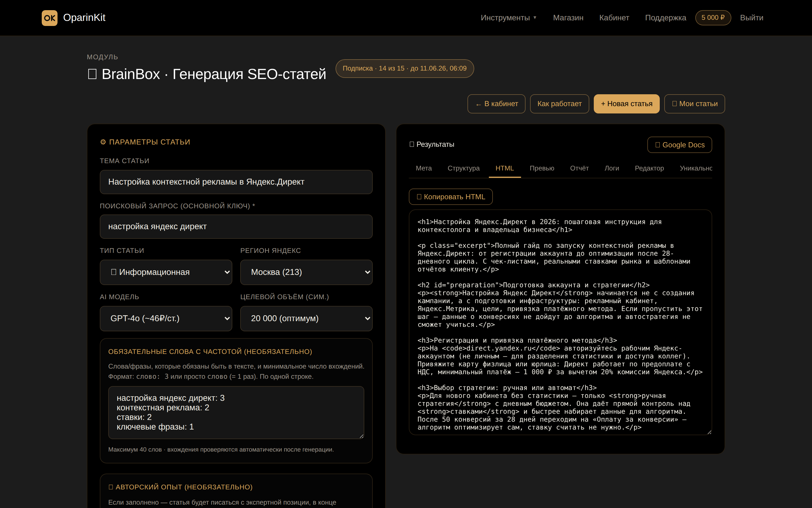Click the gear icon beside ПАРАМЕТРЫ СТАТЬИ
This screenshot has width=812, height=508.
pos(103,142)
